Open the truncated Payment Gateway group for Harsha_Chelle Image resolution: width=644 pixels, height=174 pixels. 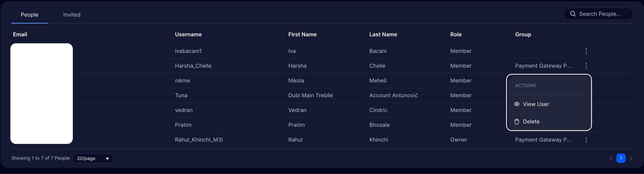point(543,66)
